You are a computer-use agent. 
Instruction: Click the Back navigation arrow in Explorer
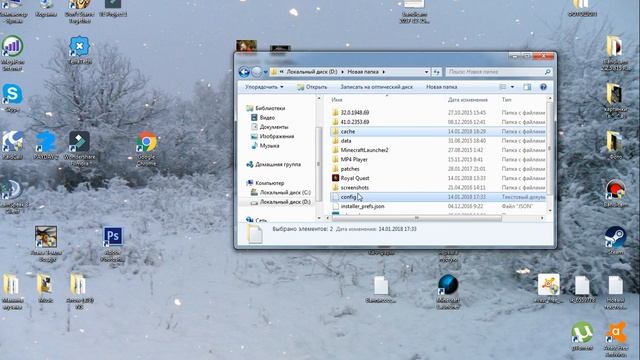244,72
